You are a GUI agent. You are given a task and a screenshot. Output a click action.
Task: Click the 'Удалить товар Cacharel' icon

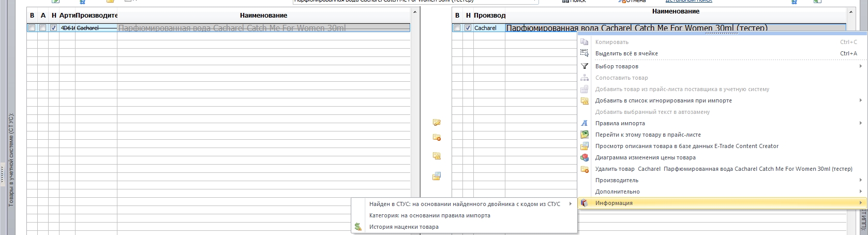tap(584, 169)
